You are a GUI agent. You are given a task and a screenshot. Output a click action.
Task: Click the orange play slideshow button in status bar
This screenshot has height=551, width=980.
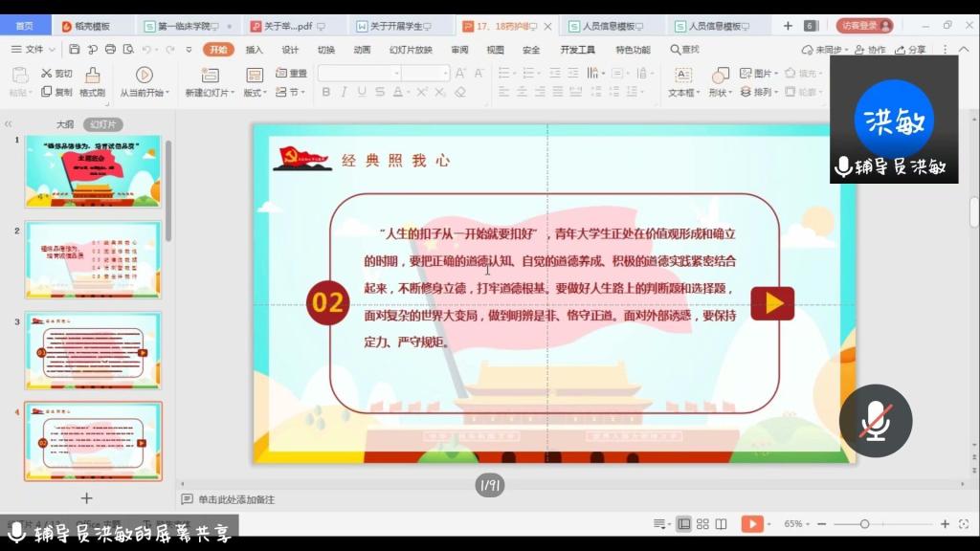[752, 524]
